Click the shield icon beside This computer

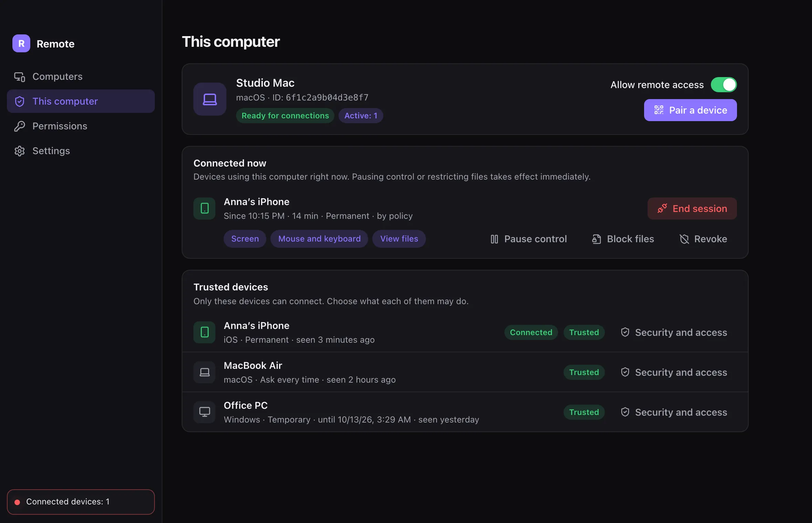[20, 102]
